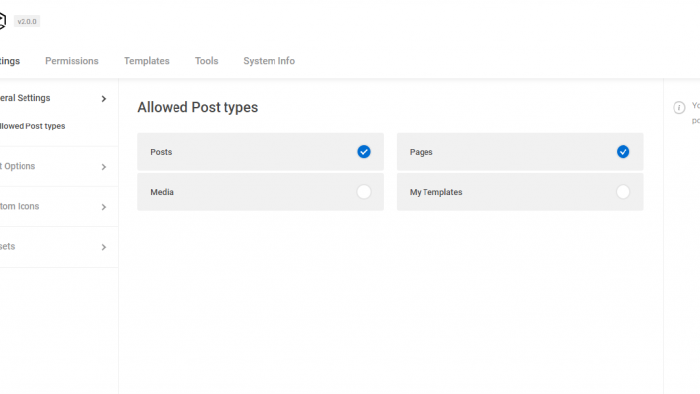Expand the Custom Icons section chevron
This screenshot has width=700, height=394.
coord(104,207)
